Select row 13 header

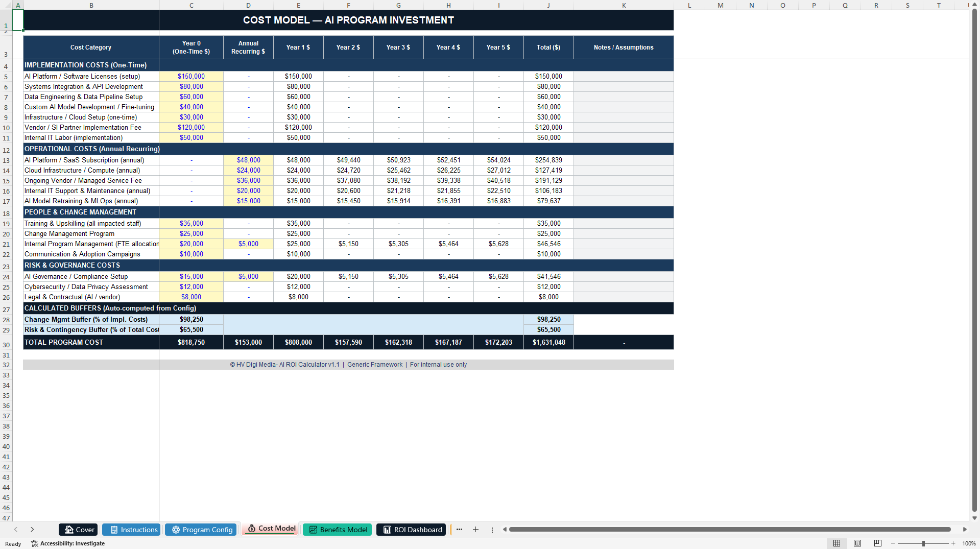pos(6,160)
